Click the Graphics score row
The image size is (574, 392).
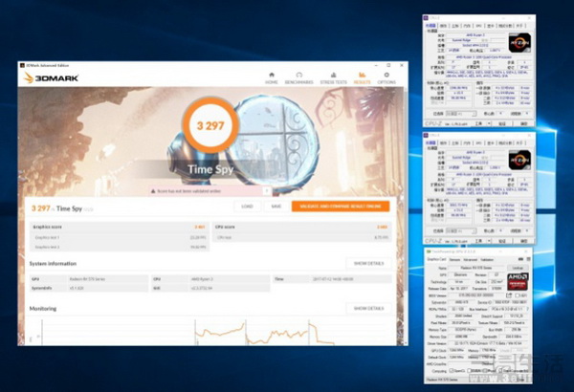(x=120, y=227)
